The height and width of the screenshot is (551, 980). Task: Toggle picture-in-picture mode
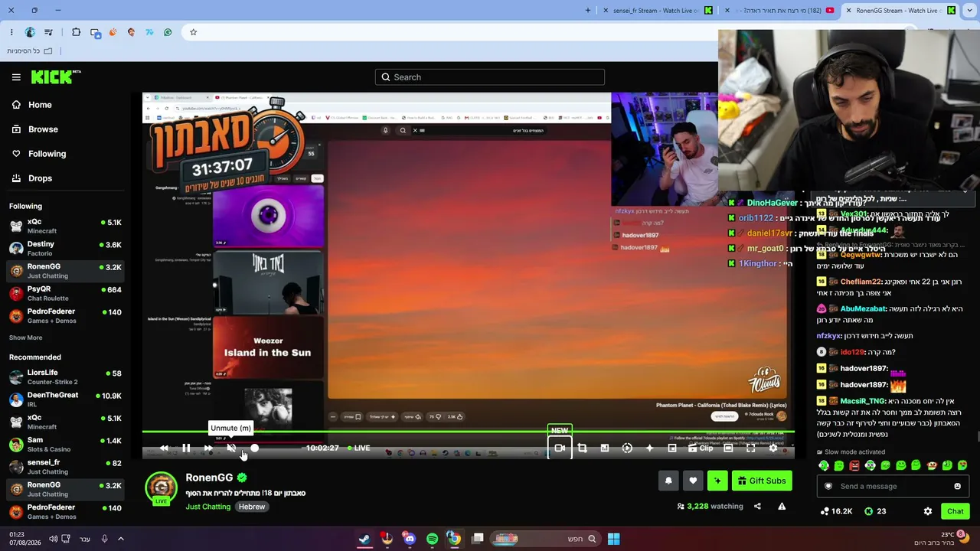click(672, 448)
